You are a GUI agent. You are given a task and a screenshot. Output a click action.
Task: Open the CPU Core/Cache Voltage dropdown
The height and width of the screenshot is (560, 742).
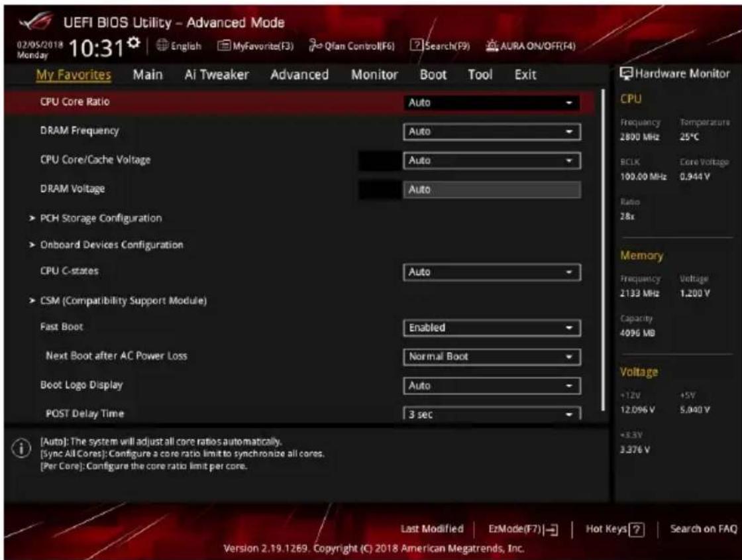point(492,161)
